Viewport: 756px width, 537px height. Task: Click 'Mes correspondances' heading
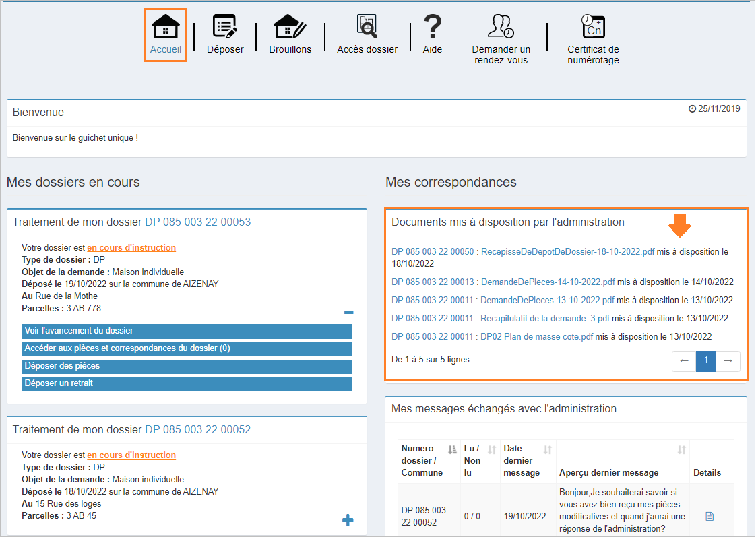[x=451, y=182]
